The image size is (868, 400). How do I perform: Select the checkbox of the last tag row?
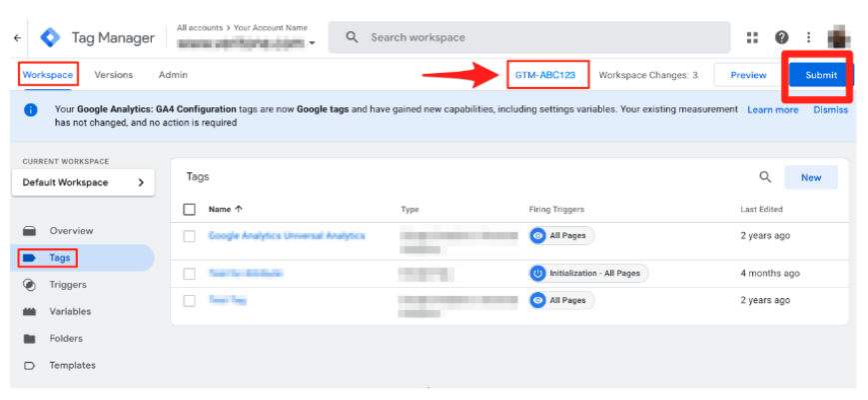coord(190,300)
